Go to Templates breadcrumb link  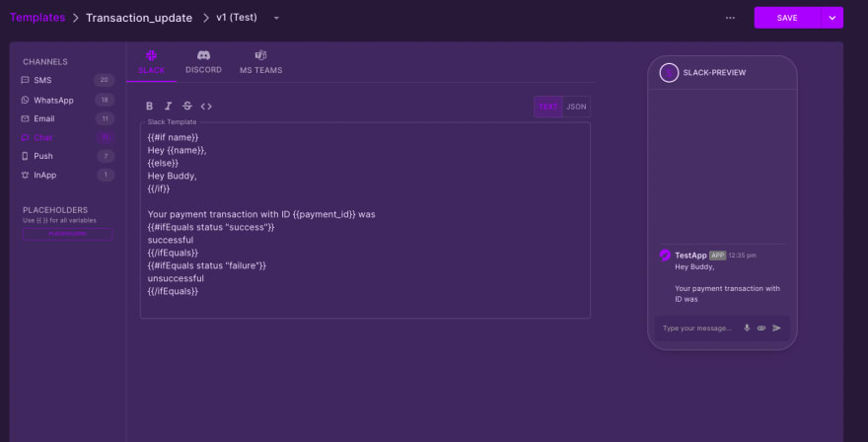[x=37, y=17]
